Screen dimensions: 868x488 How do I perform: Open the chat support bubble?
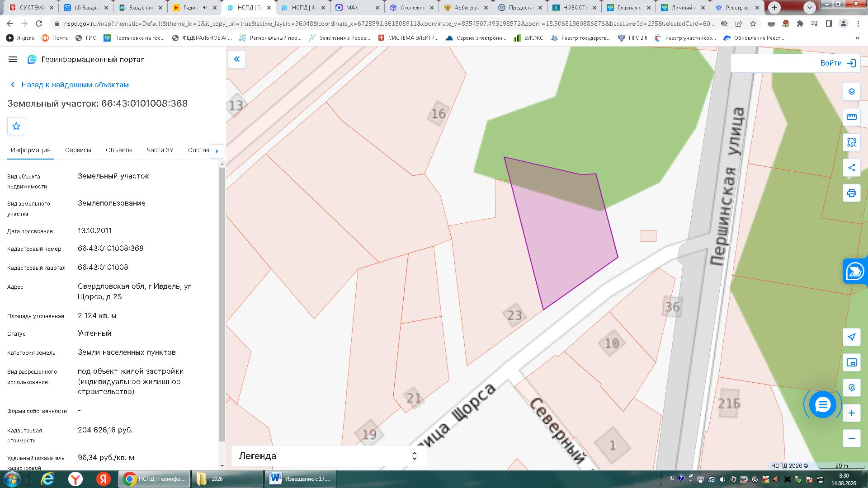click(x=822, y=404)
